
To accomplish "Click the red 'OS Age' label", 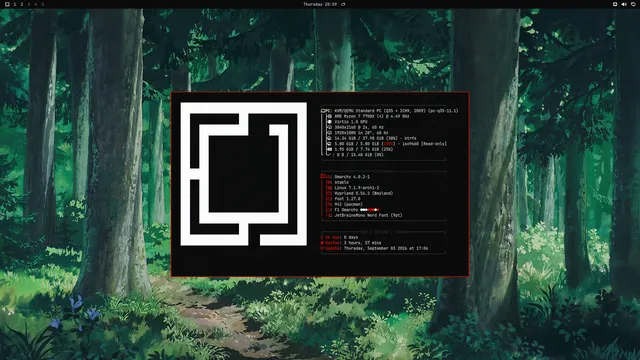I will (331, 237).
